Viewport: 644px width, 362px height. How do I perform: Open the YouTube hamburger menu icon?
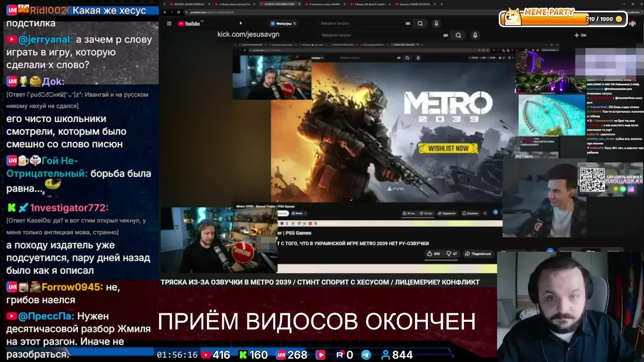click(169, 23)
